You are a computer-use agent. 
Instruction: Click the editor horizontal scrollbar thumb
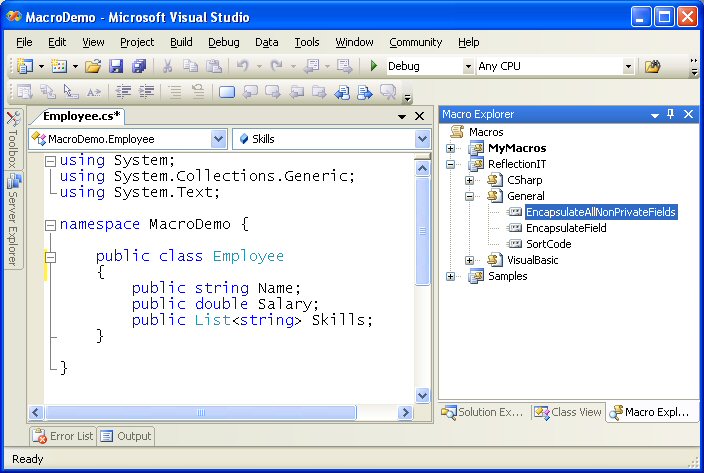coord(201,412)
